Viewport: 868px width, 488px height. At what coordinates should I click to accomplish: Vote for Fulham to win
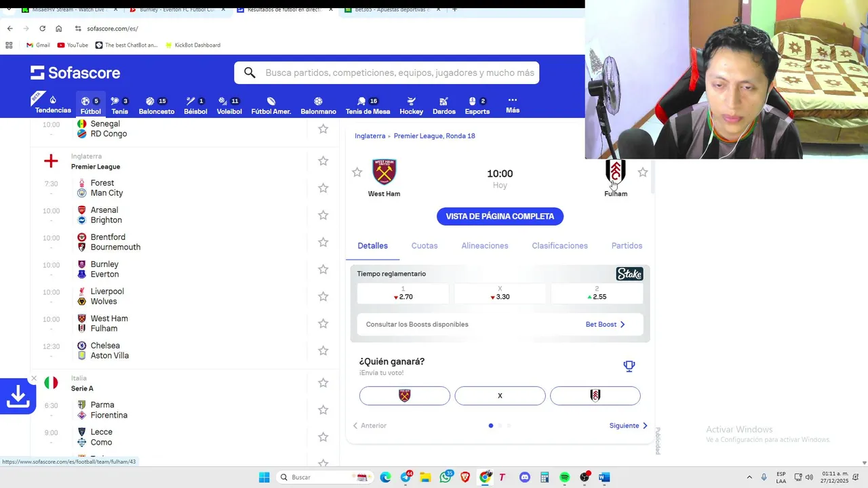(595, 396)
